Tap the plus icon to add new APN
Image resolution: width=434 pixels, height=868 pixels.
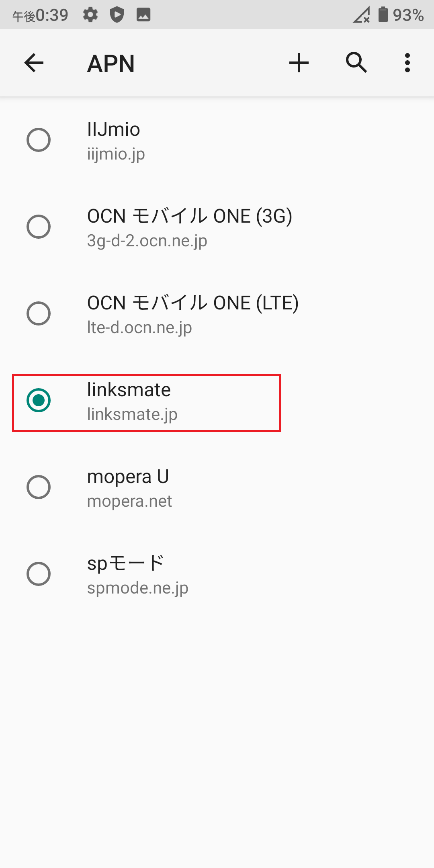[x=299, y=63]
